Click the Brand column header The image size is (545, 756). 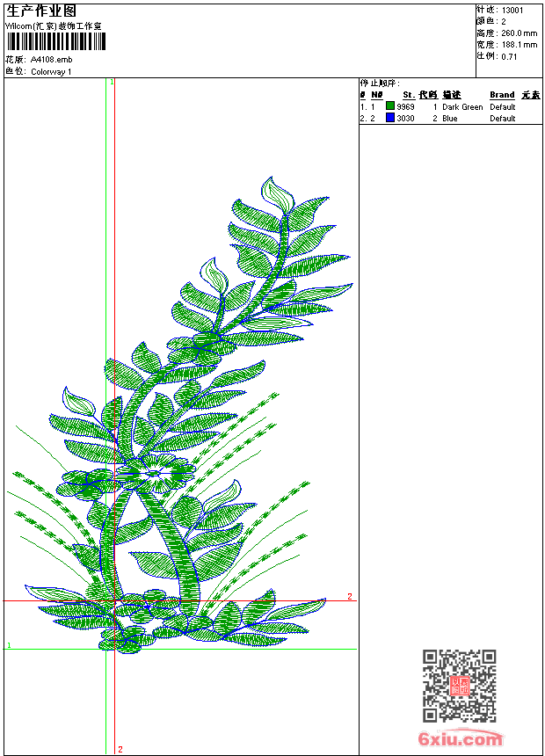tap(502, 95)
